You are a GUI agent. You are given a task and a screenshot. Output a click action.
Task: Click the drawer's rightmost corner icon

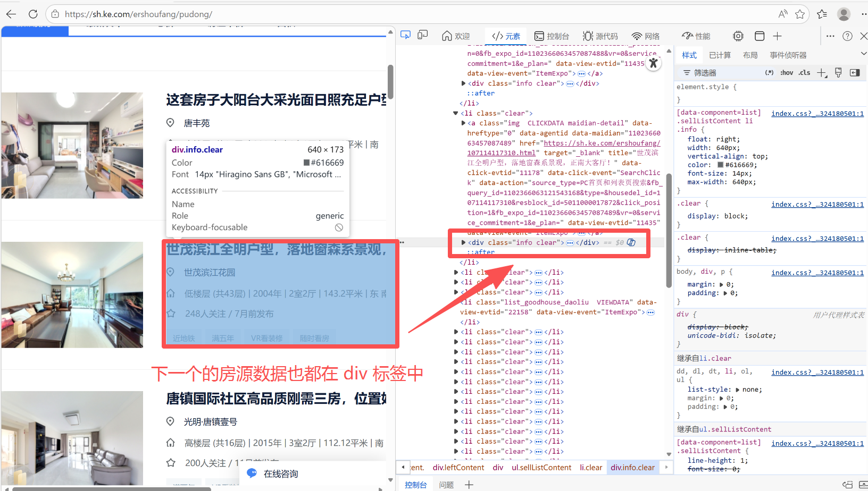coord(863,485)
